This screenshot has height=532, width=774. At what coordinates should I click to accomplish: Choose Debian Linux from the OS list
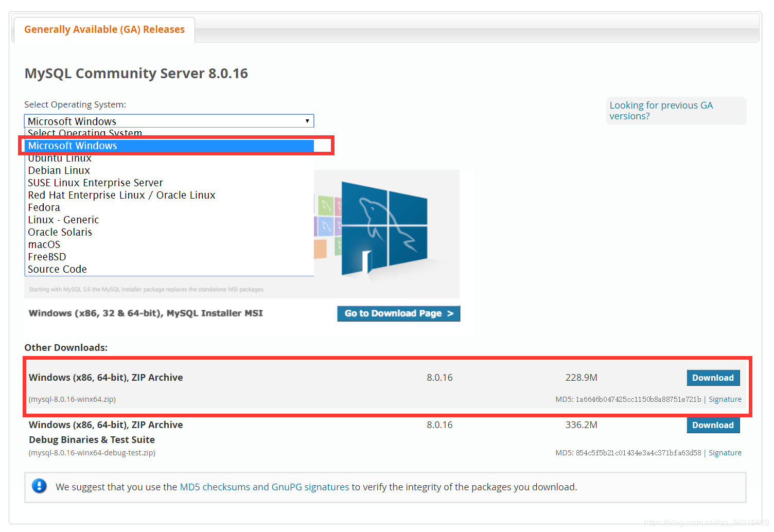pos(169,170)
